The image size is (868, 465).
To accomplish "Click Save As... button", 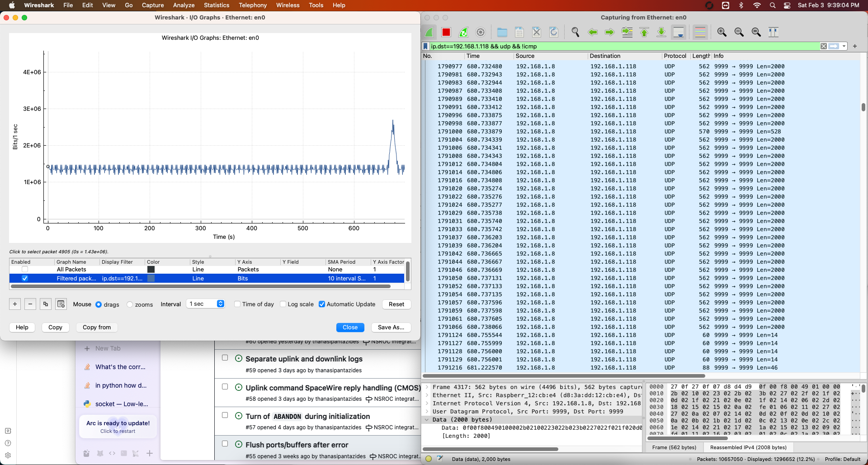I will [x=391, y=327].
